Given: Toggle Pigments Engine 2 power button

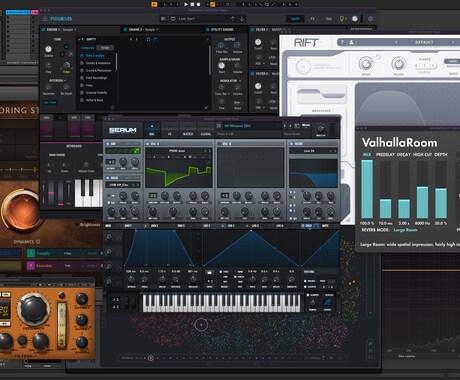Looking at the screenshot, I should coord(125,30).
